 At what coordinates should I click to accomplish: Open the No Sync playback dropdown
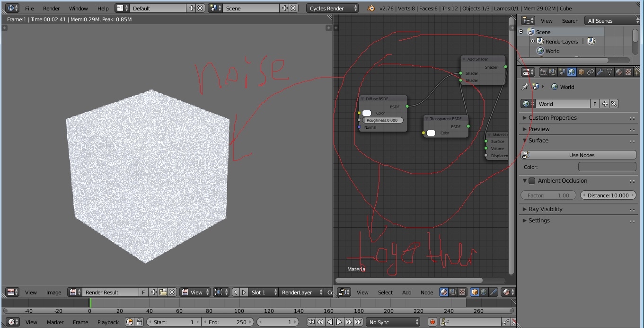click(394, 322)
